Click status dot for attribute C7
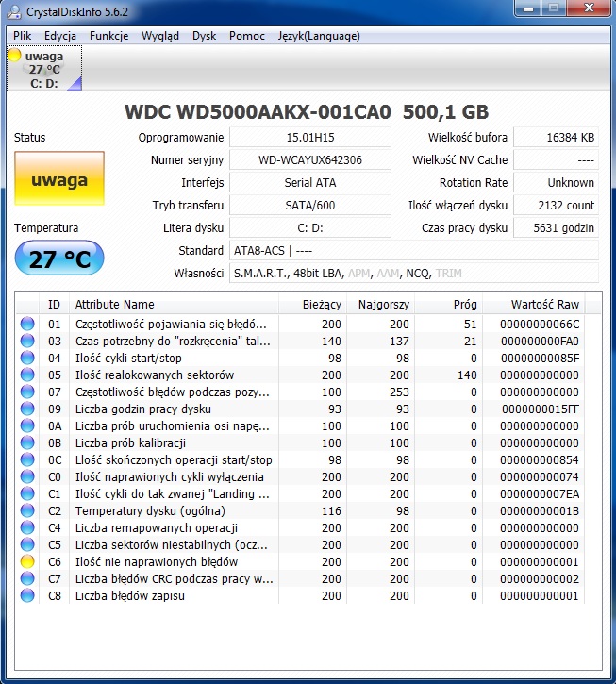Screen dimensions: 616x684 [27, 579]
